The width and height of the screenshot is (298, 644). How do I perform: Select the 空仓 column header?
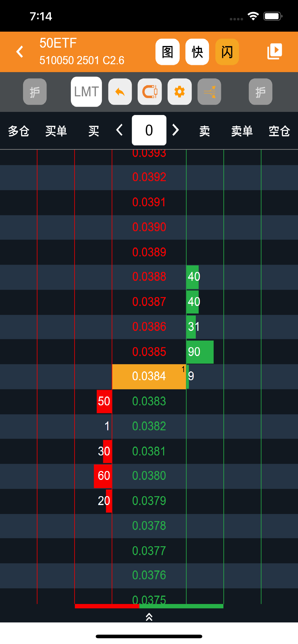point(279,131)
